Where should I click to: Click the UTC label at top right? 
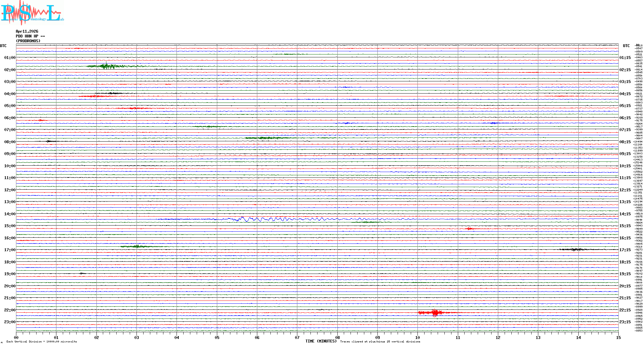[626, 46]
